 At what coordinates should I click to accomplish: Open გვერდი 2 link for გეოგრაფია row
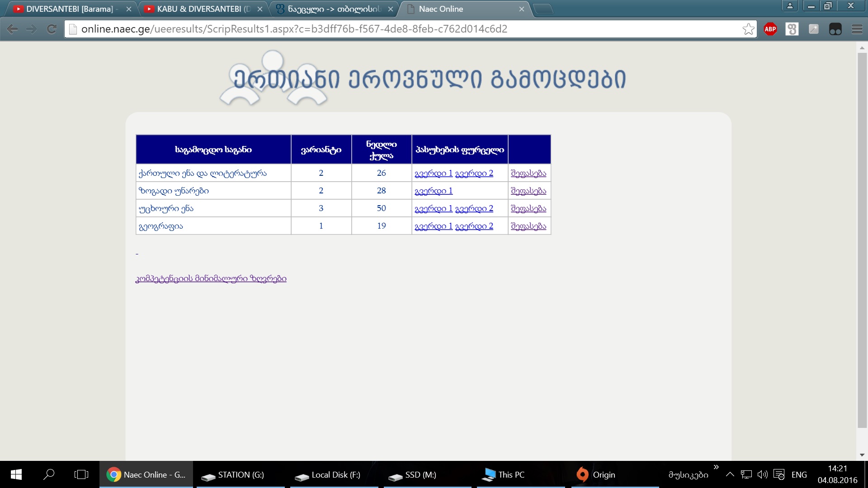[474, 226]
